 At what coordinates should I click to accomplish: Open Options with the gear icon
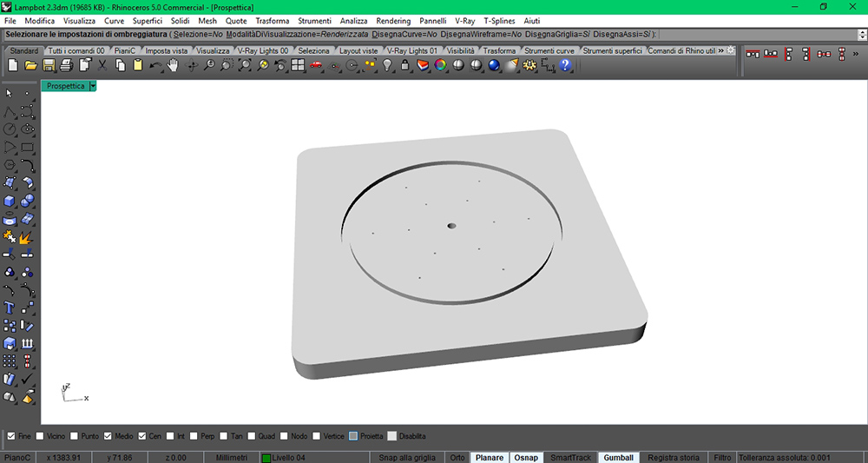point(529,65)
